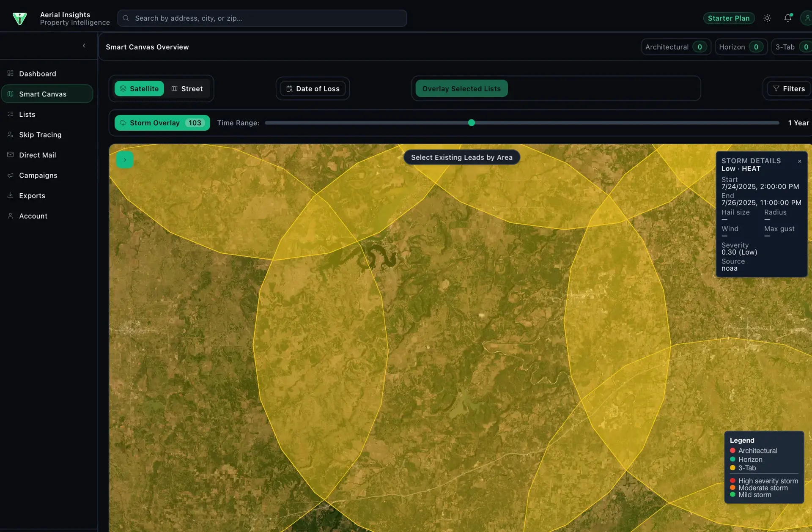The width and height of the screenshot is (812, 532).
Task: Close the Storm Details panel
Action: coord(799,161)
